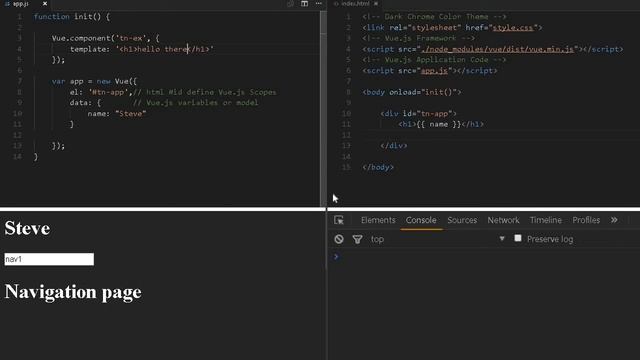640x360 pixels.
Task: Follow the vue.min.js script src link
Action: (497, 49)
